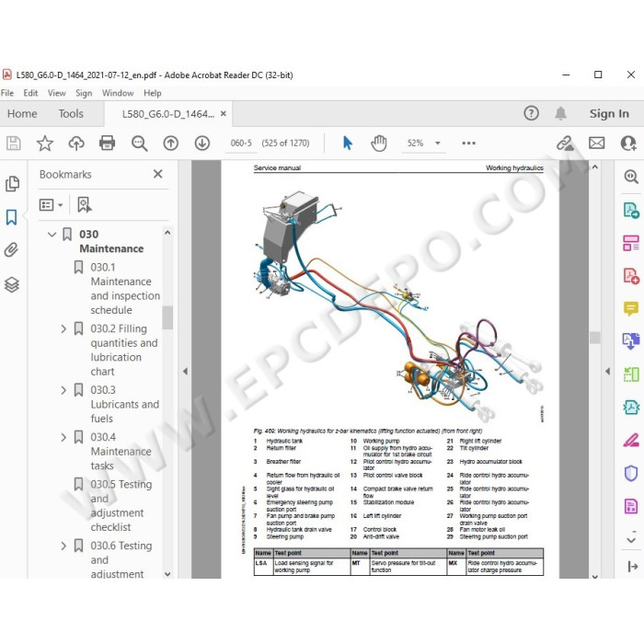
Task: Choose the Selection arrow tool
Action: (x=348, y=143)
